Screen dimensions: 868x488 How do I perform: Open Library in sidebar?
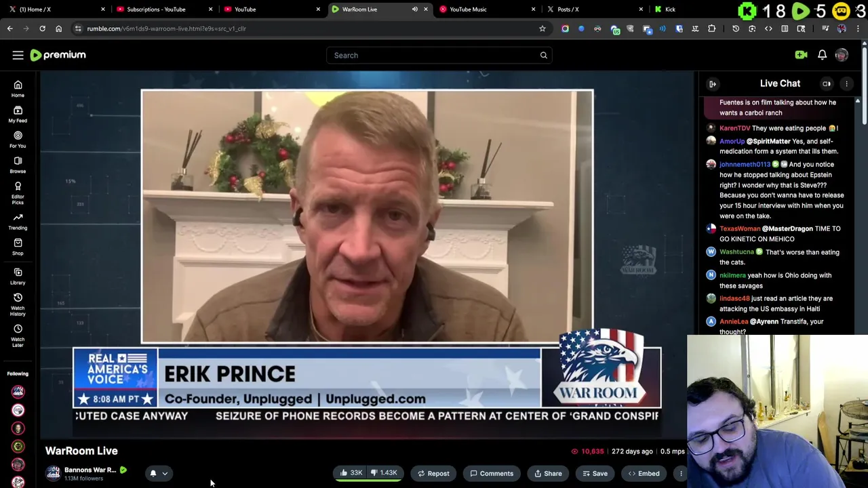[x=18, y=276]
